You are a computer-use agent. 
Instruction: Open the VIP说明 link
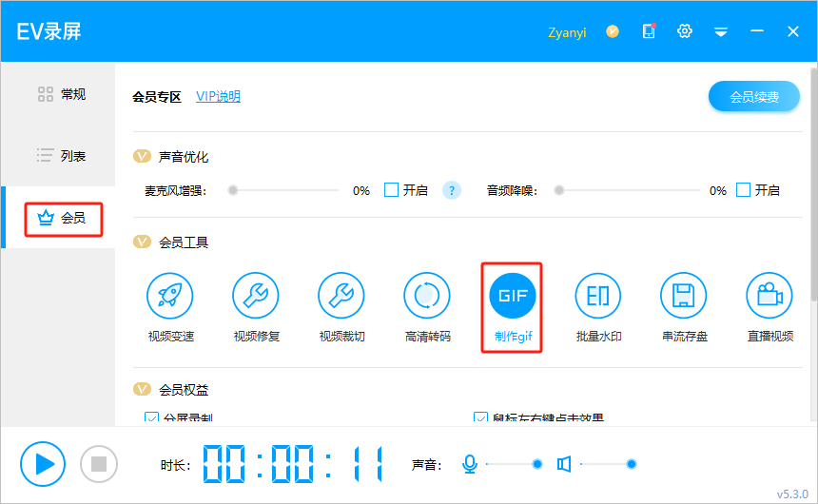[x=218, y=97]
